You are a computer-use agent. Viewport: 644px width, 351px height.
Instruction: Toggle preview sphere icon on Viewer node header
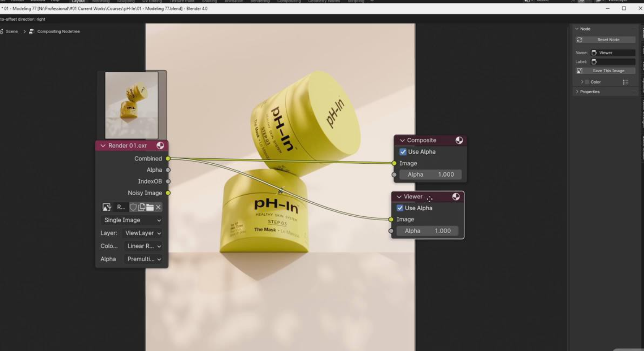tap(456, 197)
